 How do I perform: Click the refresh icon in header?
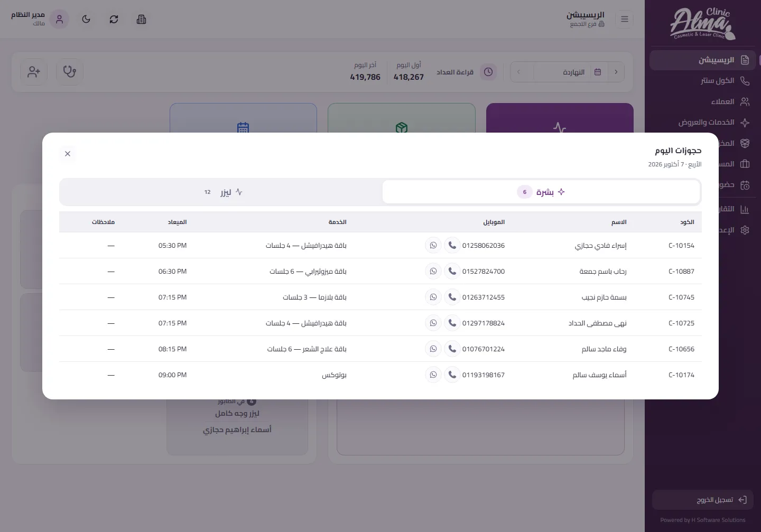point(114,20)
